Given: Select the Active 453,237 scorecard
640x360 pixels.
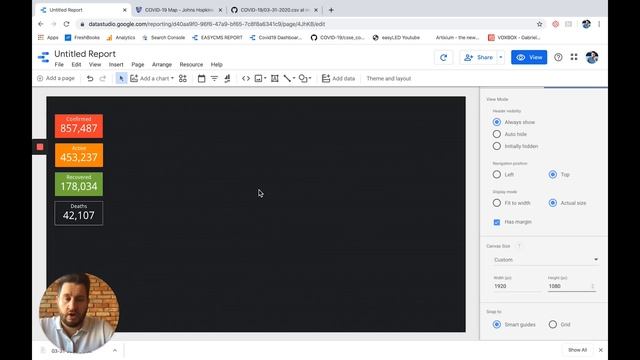Looking at the screenshot, I should click(79, 155).
